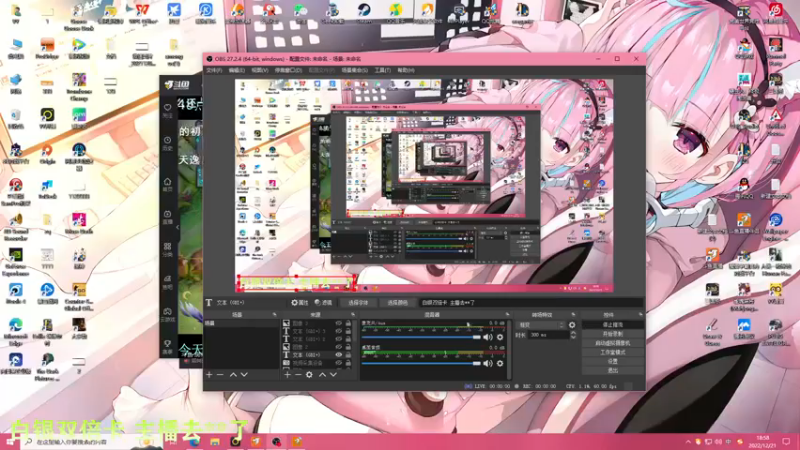Toggle visibility of first image source row
800x450 pixels.
[x=338, y=323]
